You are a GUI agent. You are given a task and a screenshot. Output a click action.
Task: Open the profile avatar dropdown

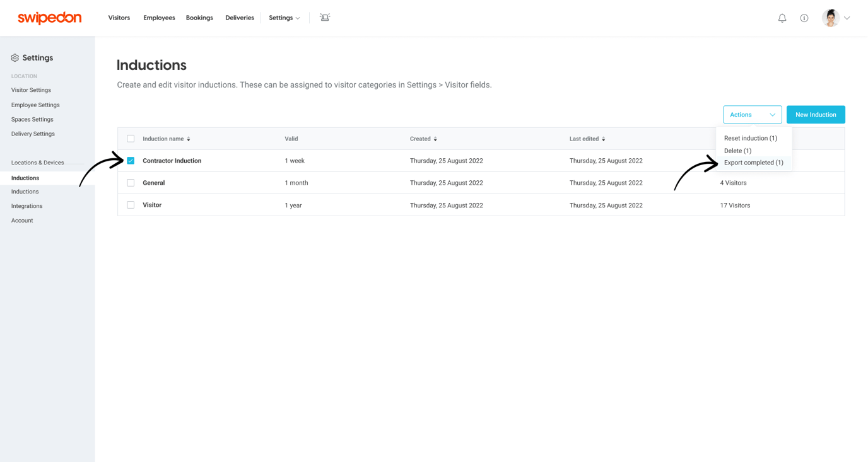point(847,18)
